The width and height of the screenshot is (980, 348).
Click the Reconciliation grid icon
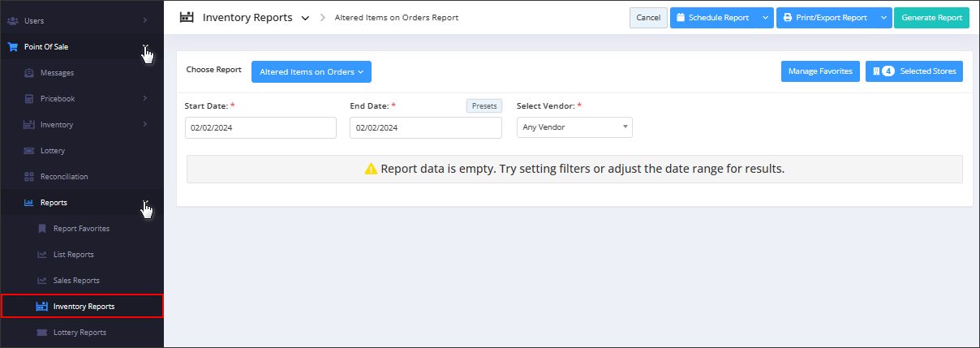click(x=29, y=177)
